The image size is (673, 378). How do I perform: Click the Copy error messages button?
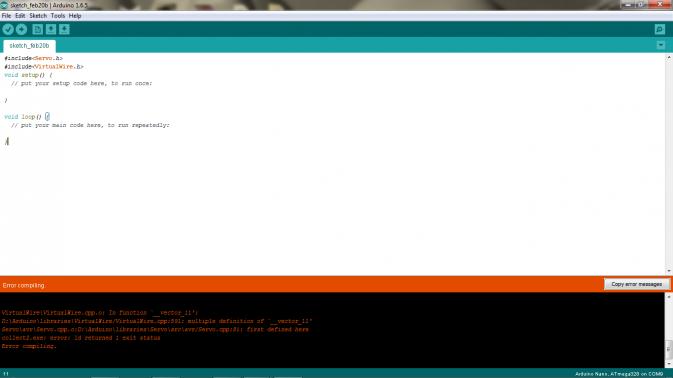(637, 284)
